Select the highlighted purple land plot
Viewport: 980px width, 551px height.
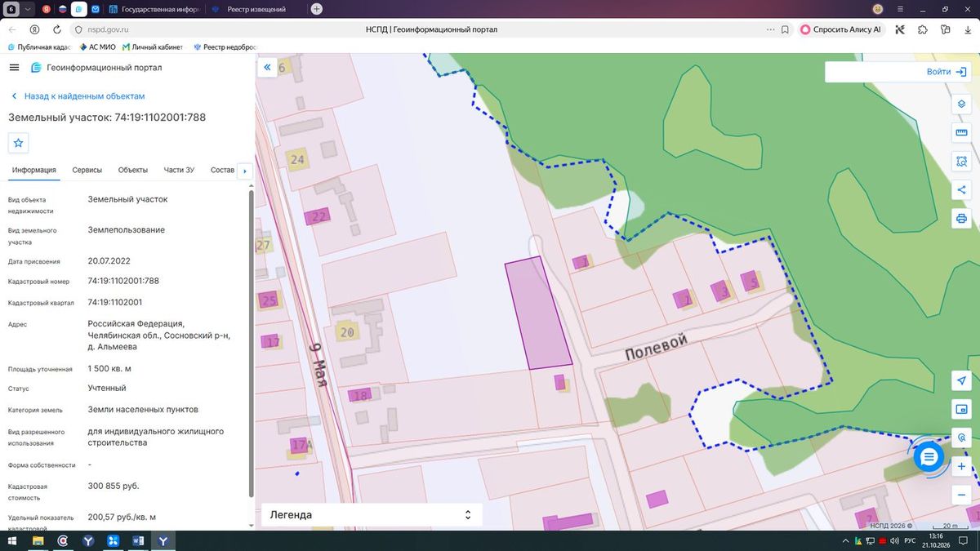538,313
